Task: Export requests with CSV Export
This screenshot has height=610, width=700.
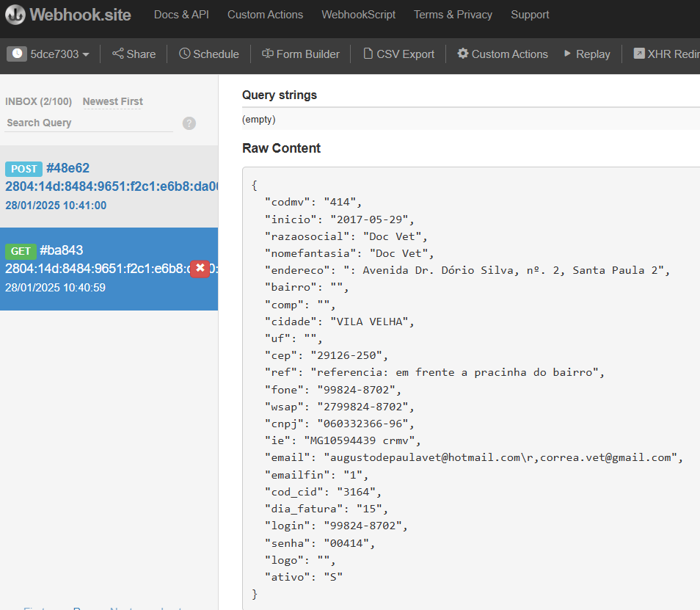Action: (398, 54)
